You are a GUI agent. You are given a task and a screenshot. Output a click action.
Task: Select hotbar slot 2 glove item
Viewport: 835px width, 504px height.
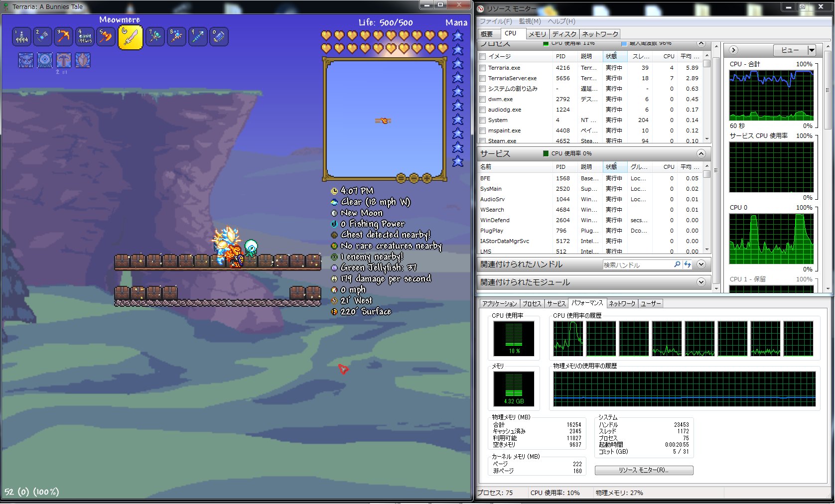point(42,37)
